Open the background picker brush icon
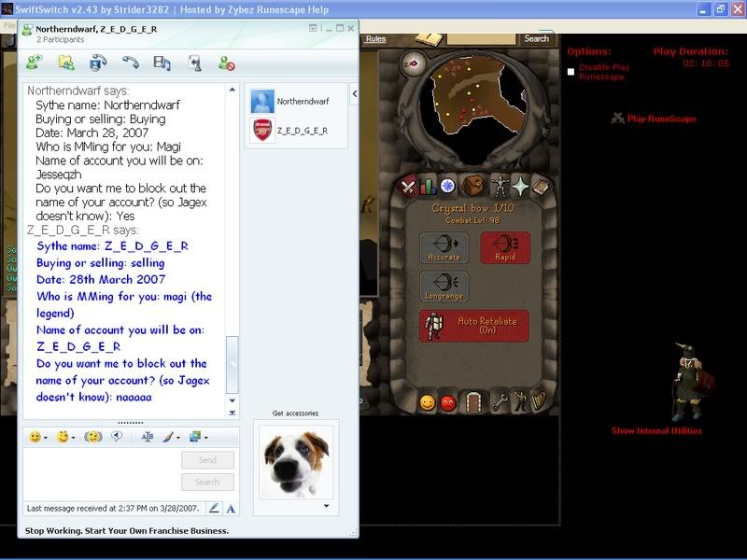Viewport: 747px width, 560px height. pyautogui.click(x=168, y=437)
